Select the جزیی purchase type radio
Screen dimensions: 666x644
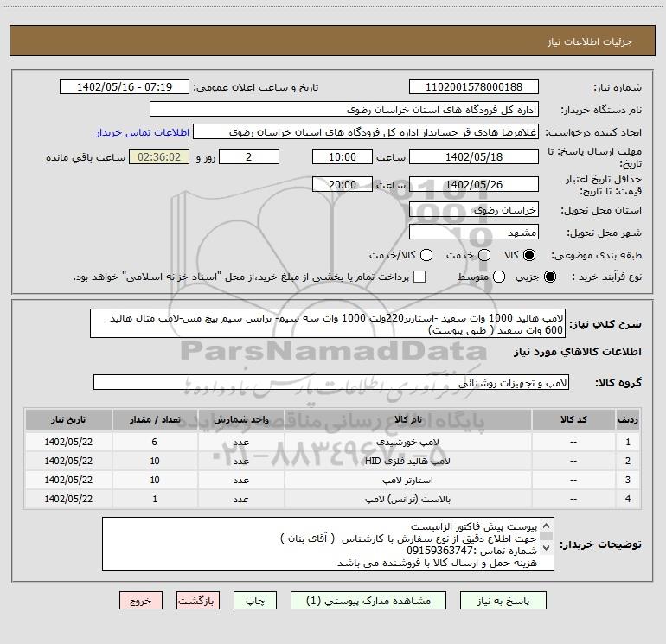coord(549,277)
